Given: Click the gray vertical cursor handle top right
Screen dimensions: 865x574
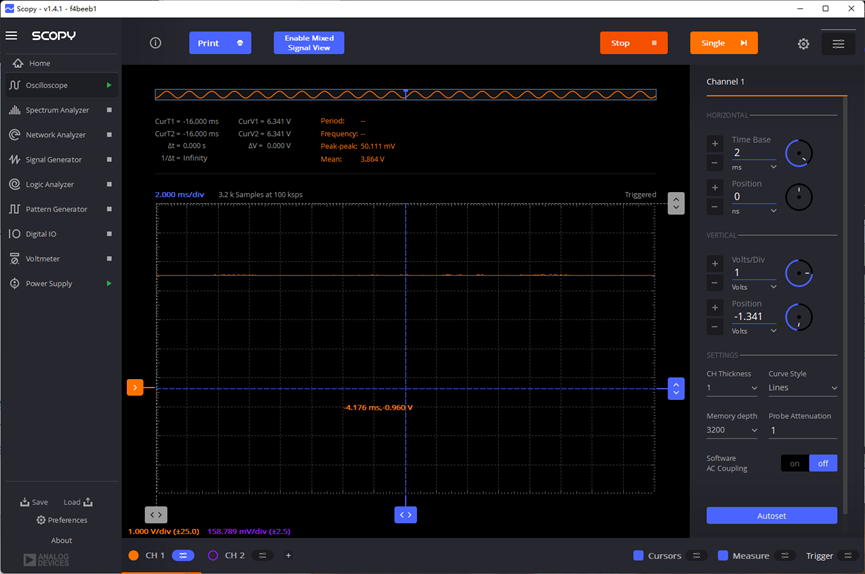Looking at the screenshot, I should [676, 203].
